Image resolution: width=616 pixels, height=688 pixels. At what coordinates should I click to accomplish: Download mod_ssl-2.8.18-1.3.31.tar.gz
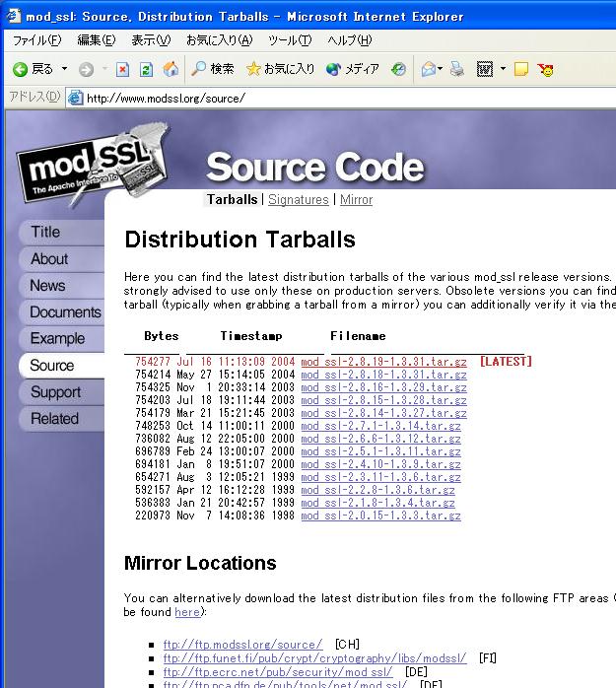pyautogui.click(x=384, y=375)
